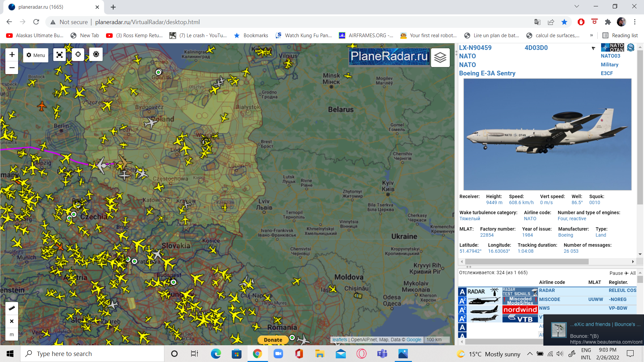Click the collapse handle on details panel edge
This screenshot has height=362, width=644.
456,53
